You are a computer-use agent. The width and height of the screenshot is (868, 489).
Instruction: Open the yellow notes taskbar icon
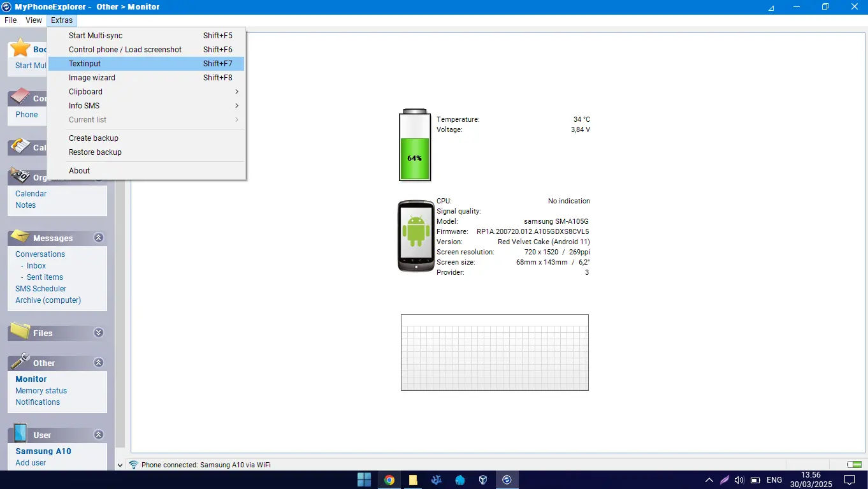[413, 480]
